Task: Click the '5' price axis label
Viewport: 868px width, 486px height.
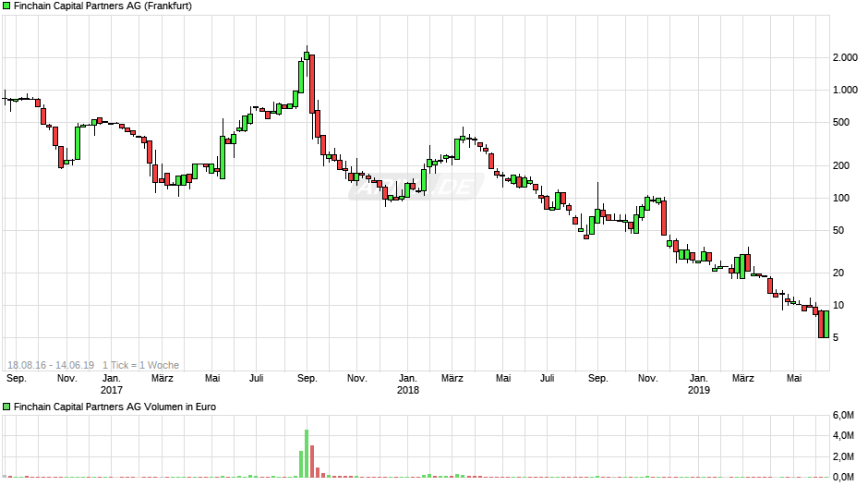Action: (836, 337)
